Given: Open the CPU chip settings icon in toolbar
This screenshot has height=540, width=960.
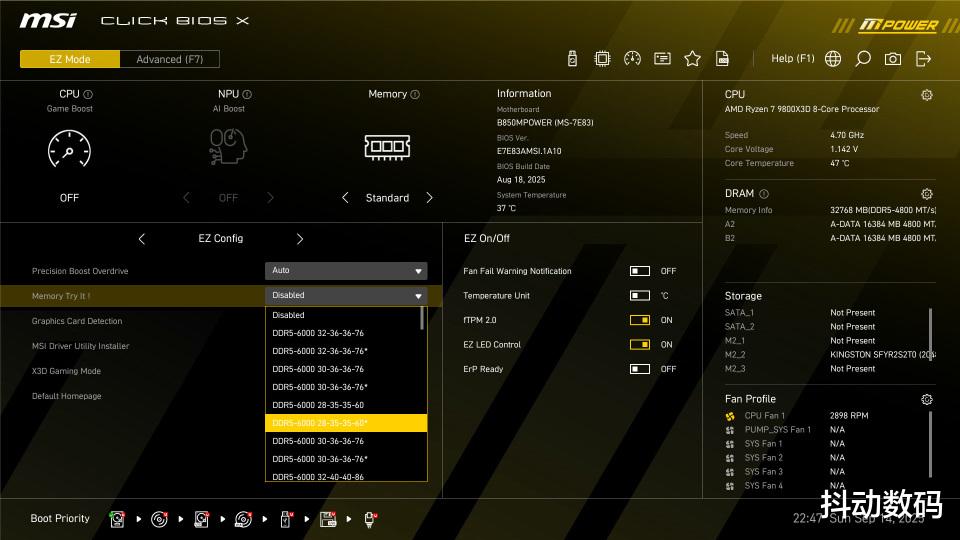Looking at the screenshot, I should coord(602,59).
